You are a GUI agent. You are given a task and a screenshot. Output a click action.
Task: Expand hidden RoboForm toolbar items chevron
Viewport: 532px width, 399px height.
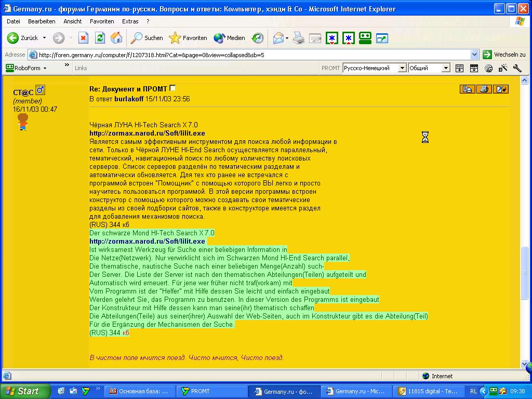coord(67,65)
